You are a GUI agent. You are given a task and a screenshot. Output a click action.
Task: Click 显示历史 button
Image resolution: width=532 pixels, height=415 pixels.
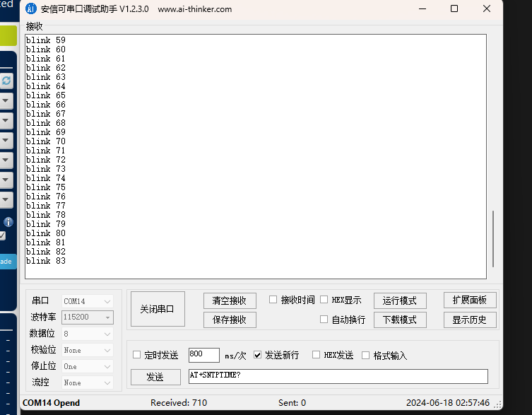pos(470,320)
